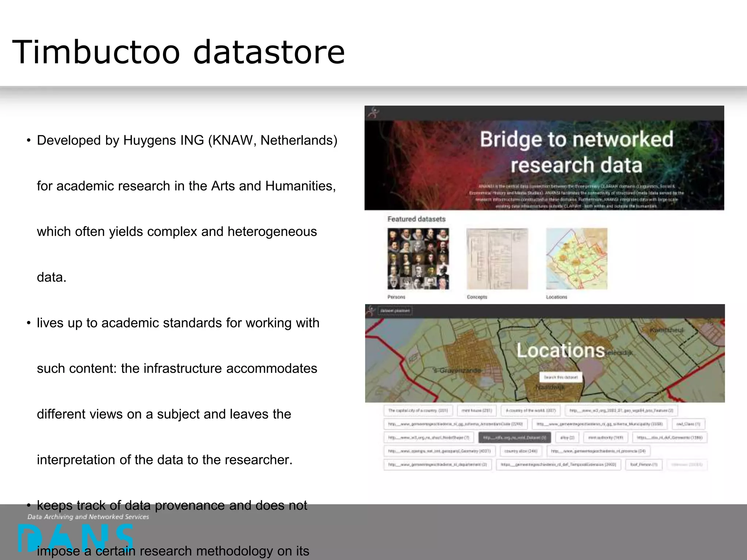
Task: Click the line 'lives up to academic standards for working with'
Action: pyautogui.click(x=178, y=323)
